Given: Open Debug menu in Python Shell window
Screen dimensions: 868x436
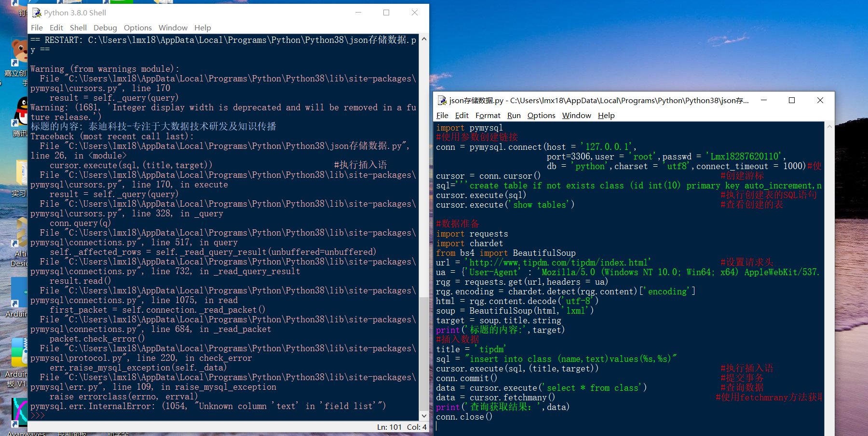Looking at the screenshot, I should 105,28.
